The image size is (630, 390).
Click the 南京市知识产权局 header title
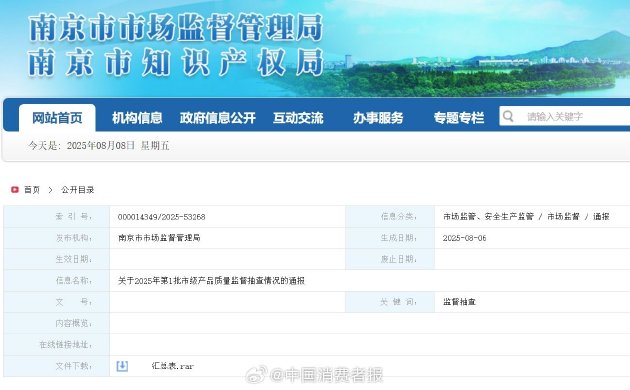point(176,62)
